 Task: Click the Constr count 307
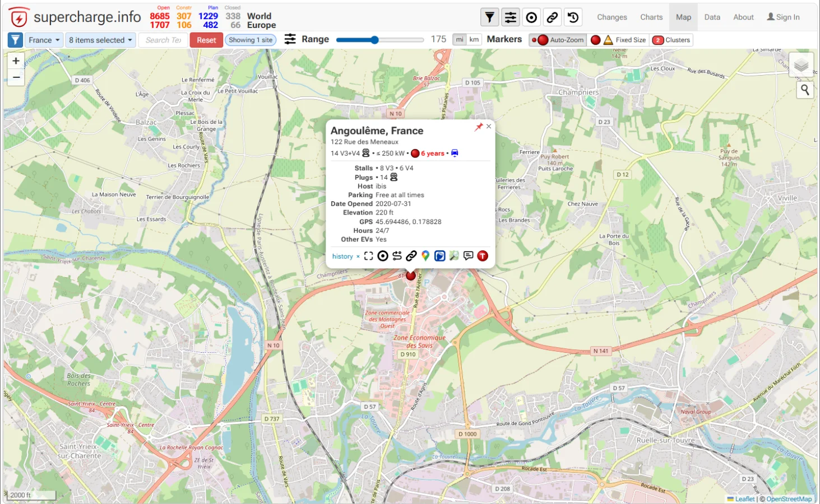pos(184,16)
